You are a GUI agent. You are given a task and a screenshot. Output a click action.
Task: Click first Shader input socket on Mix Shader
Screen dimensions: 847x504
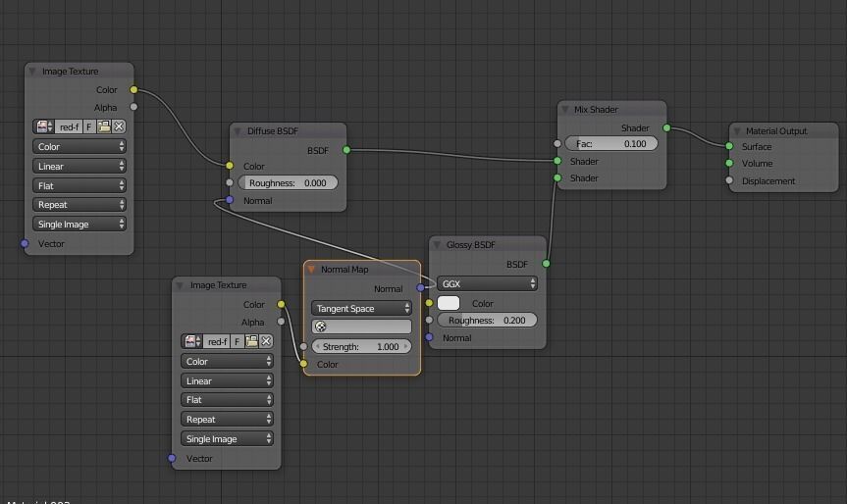tap(557, 161)
